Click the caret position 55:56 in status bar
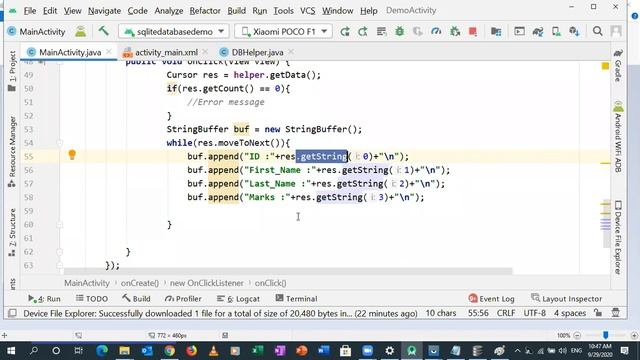 point(478,313)
